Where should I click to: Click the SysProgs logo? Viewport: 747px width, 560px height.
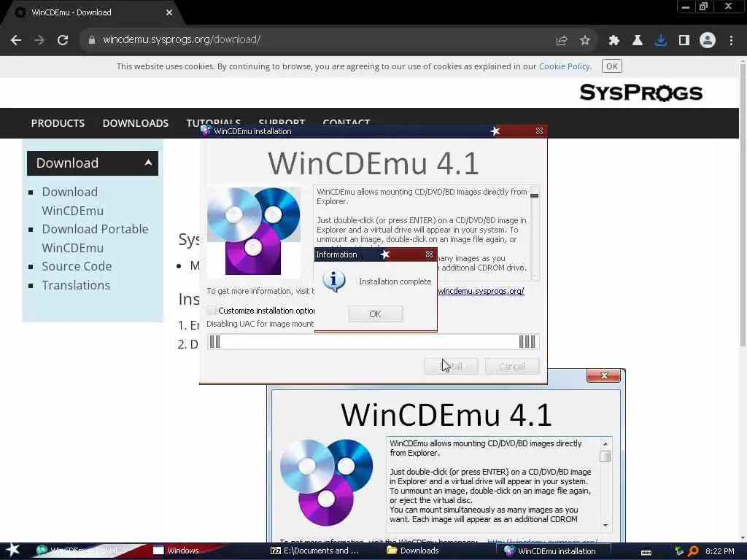[x=640, y=93]
